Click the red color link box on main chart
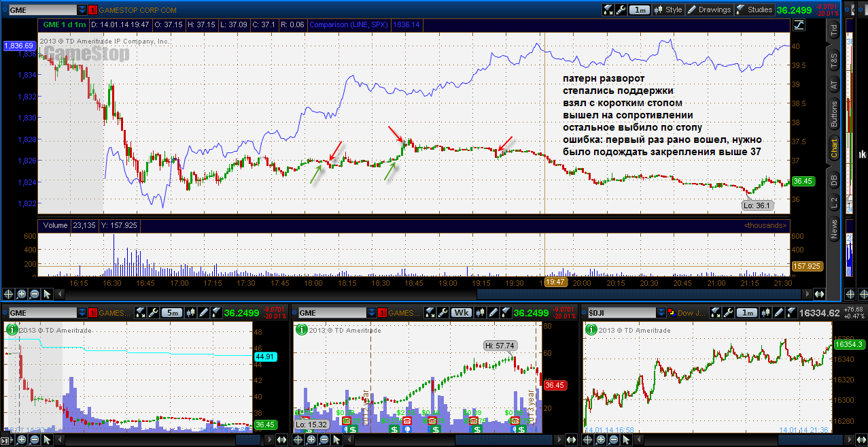The height and width of the screenshot is (447, 868). (x=94, y=10)
